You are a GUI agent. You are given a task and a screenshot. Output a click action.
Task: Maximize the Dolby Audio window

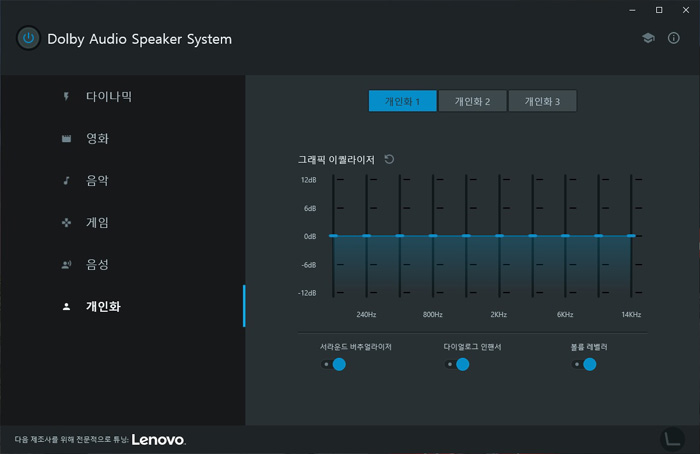(659, 10)
